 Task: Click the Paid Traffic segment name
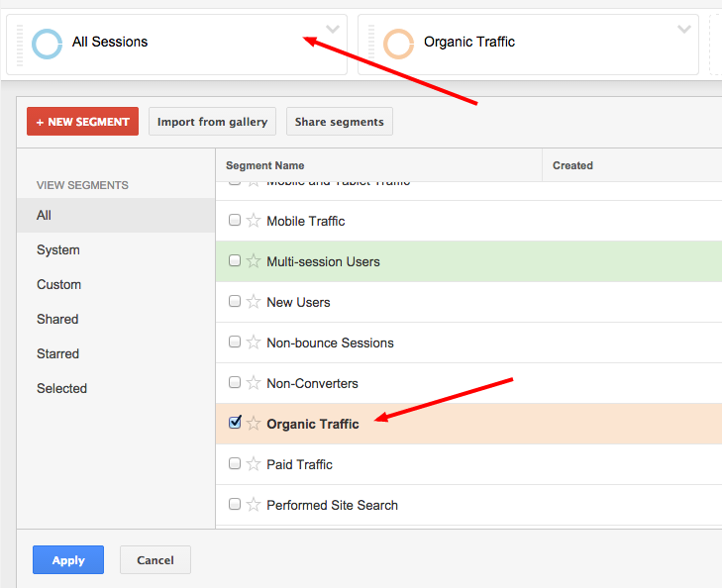[x=299, y=464]
